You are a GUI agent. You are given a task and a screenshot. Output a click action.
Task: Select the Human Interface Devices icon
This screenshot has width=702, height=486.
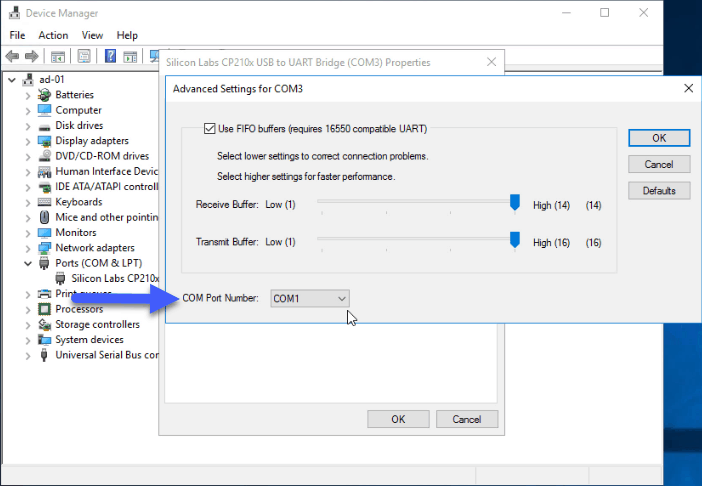click(x=44, y=171)
